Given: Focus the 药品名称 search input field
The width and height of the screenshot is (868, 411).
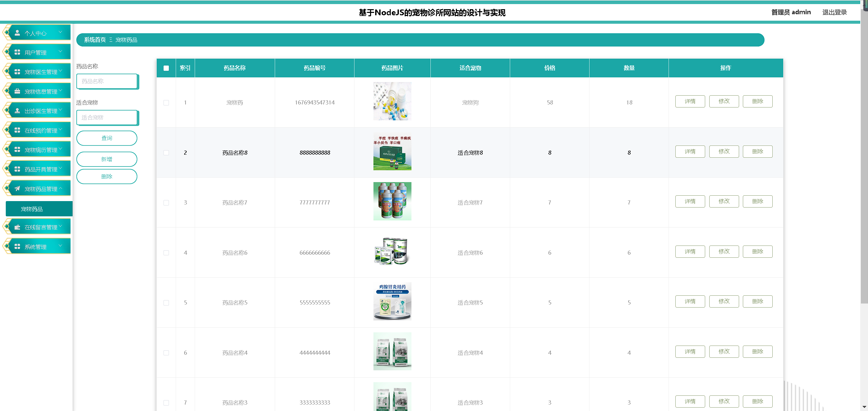Looking at the screenshot, I should click(107, 81).
